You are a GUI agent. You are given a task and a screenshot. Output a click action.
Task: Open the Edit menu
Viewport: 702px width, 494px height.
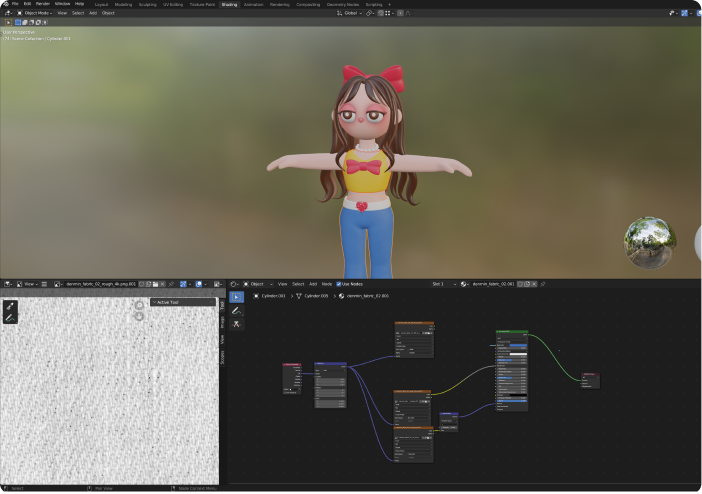[x=27, y=4]
